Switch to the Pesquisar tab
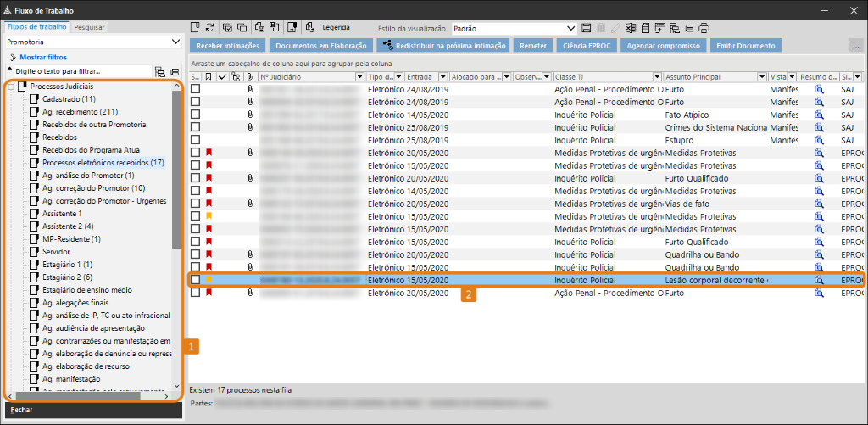The height and width of the screenshot is (425, 868). pos(89,26)
